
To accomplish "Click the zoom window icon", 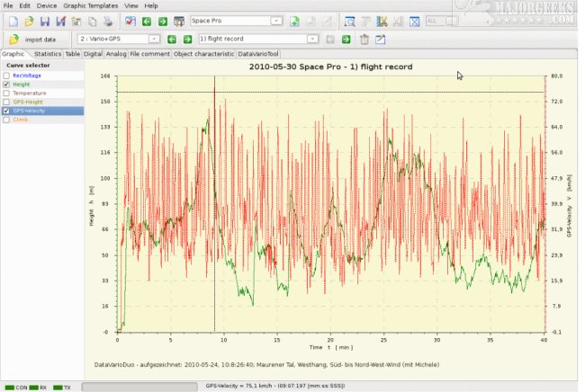I will [350, 21].
